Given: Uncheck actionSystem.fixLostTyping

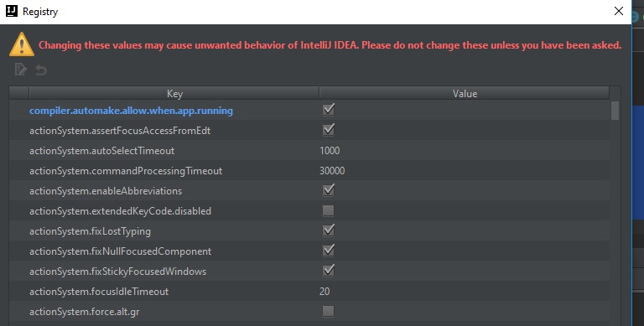Looking at the screenshot, I should 328,230.
